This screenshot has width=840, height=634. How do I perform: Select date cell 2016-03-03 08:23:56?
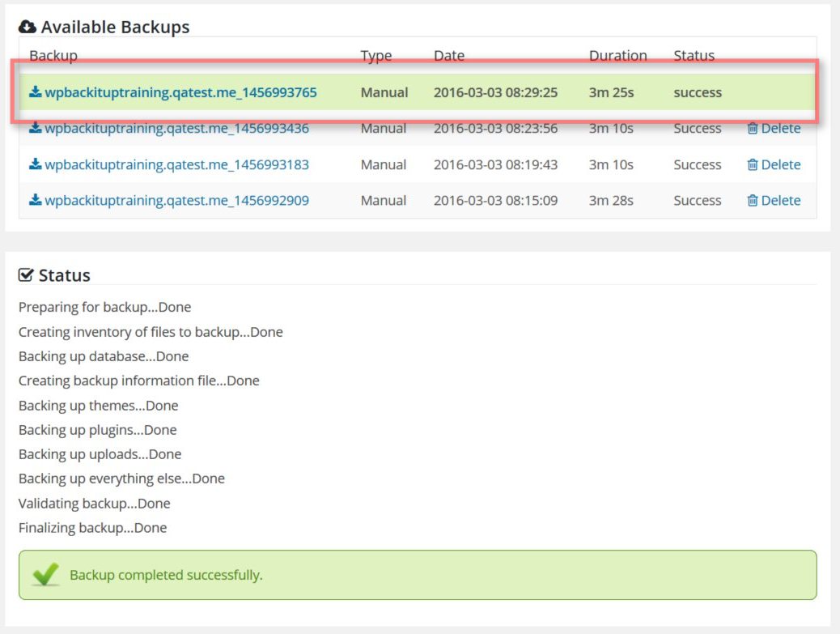[495, 128]
